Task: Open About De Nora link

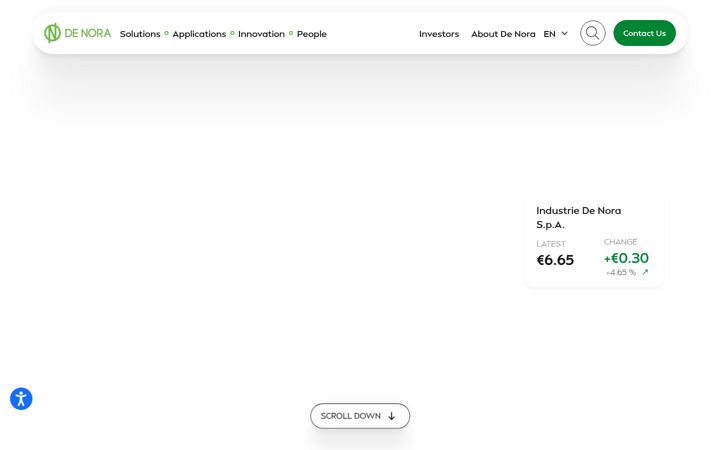Action: click(x=503, y=34)
